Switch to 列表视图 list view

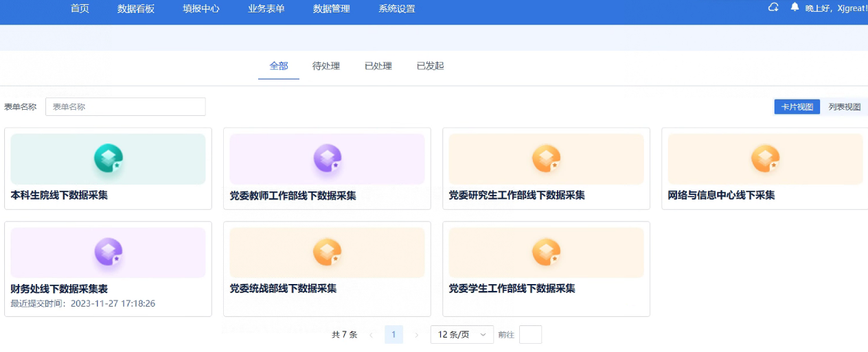coord(844,107)
